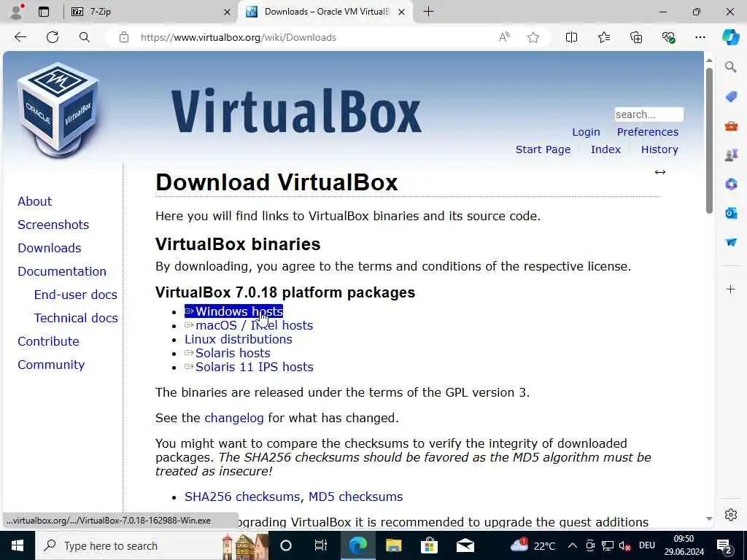Open the Index link
This screenshot has height=560, width=747.
605,149
